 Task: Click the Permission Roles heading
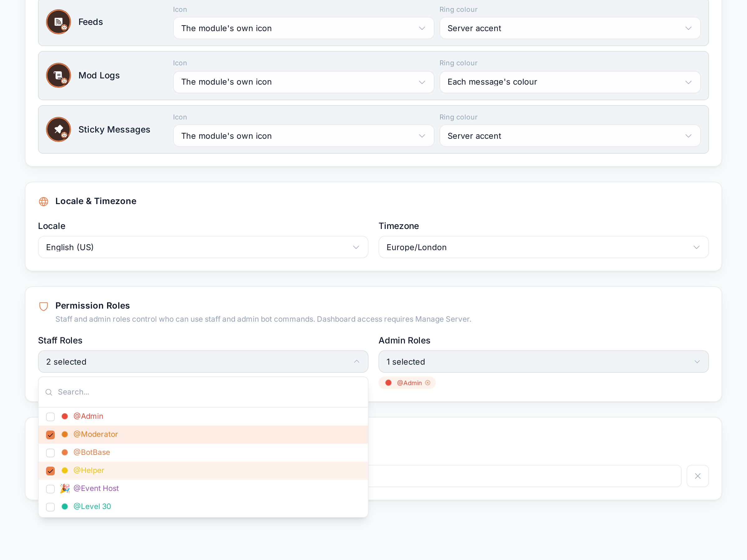(92, 306)
